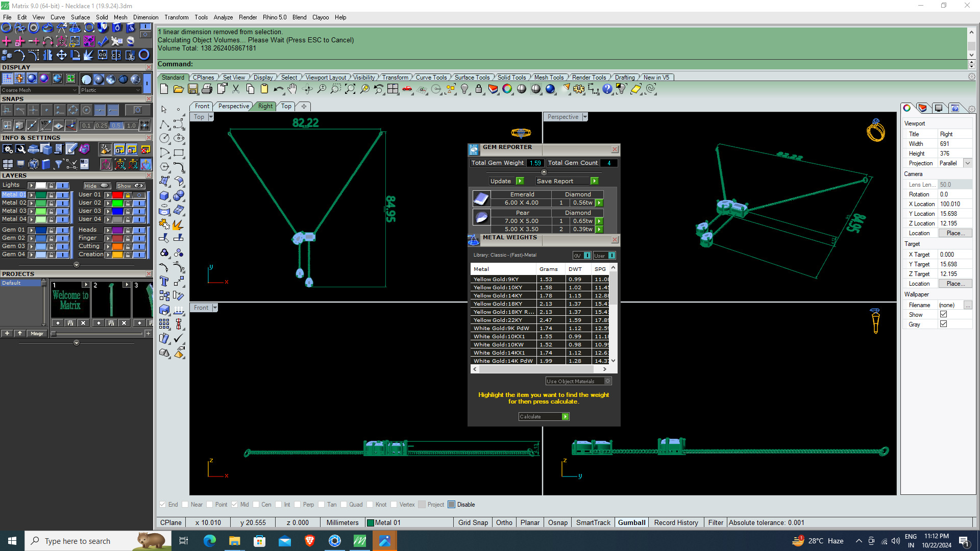Open the Options gear icon
Screen dimensions: 980x551
[578, 89]
